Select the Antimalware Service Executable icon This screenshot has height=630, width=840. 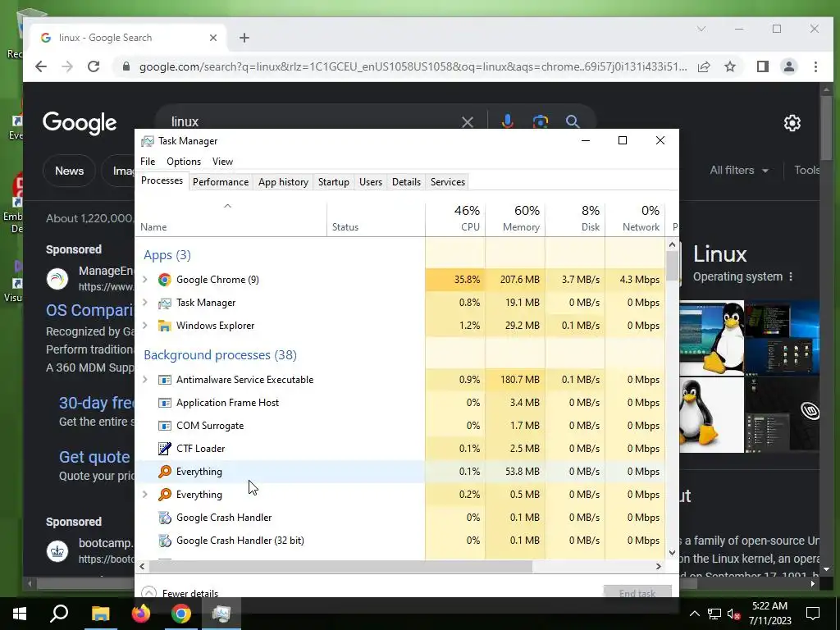(x=164, y=380)
